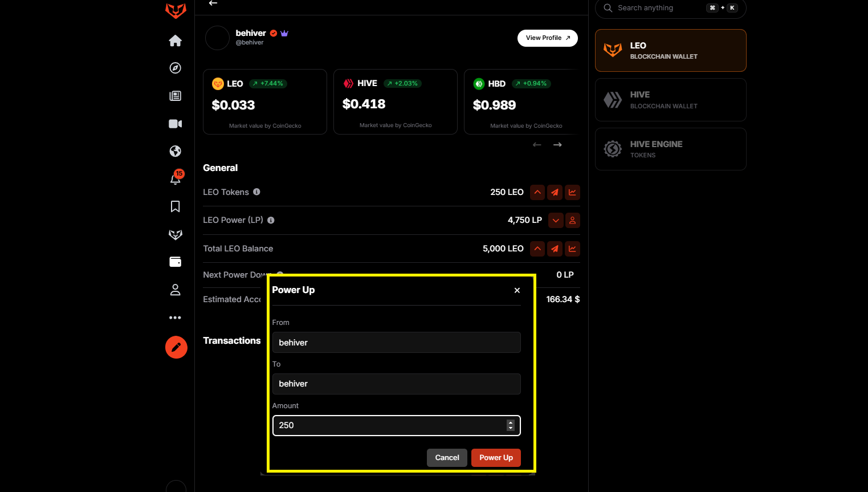868x492 pixels.
Task: Open the video camera sidebar icon
Action: coord(176,124)
